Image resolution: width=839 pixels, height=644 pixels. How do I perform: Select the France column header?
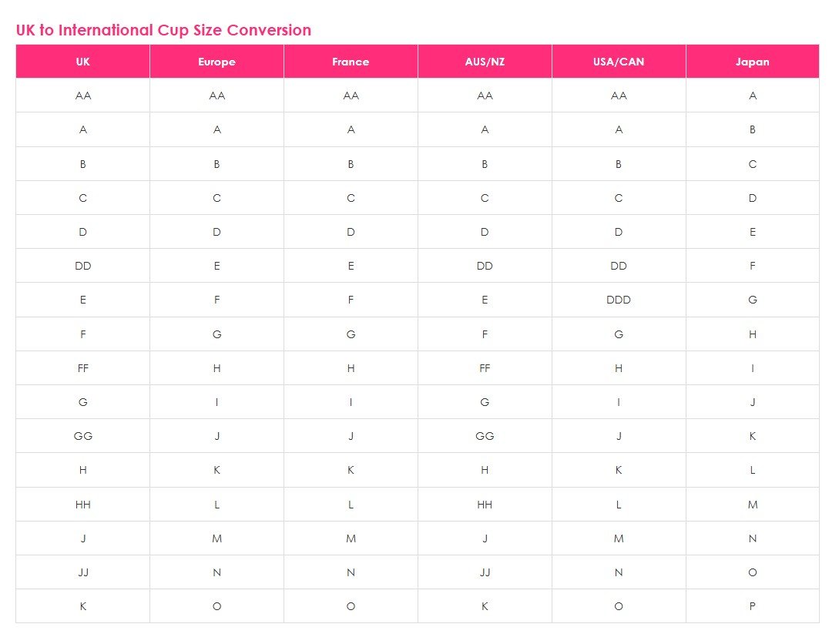pyautogui.click(x=351, y=62)
